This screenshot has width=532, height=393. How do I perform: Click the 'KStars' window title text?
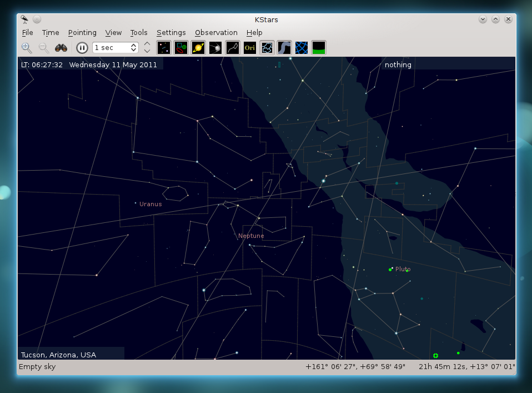tap(267, 19)
